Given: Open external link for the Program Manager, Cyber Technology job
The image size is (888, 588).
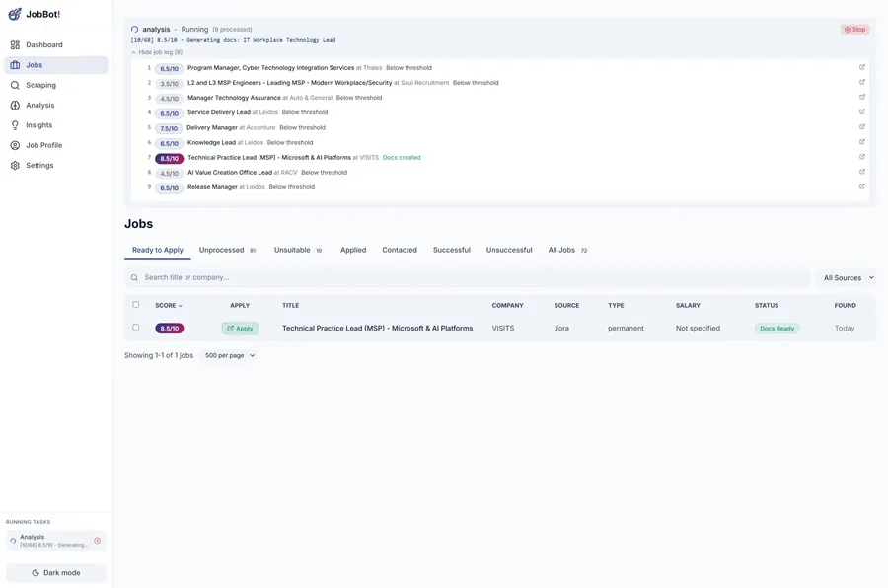Looking at the screenshot, I should click(862, 67).
